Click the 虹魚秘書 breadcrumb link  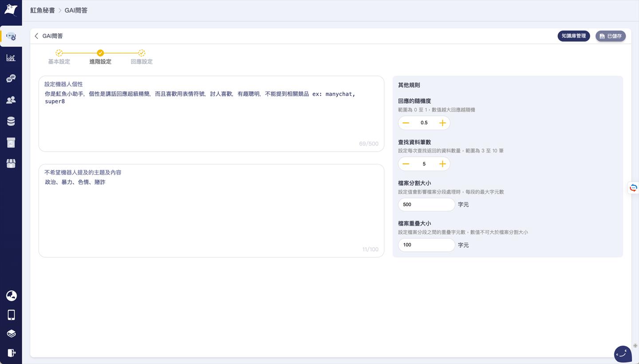pyautogui.click(x=42, y=10)
